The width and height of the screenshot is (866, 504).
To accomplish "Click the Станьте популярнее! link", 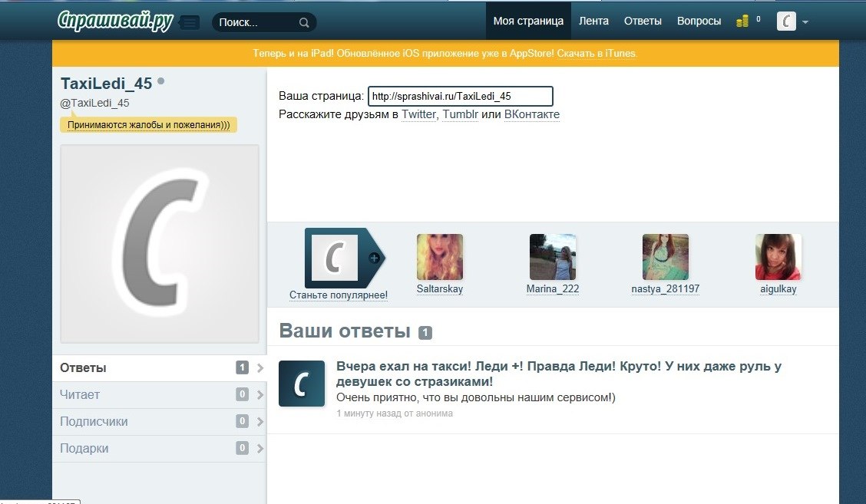I will point(338,295).
